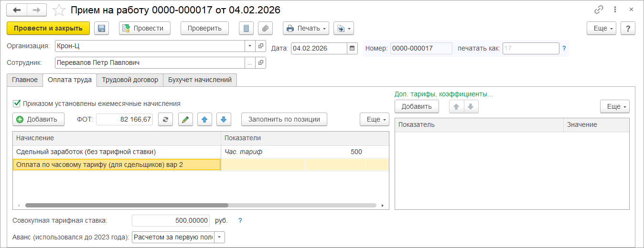Expand the Организация dropdown list

pyautogui.click(x=250, y=46)
